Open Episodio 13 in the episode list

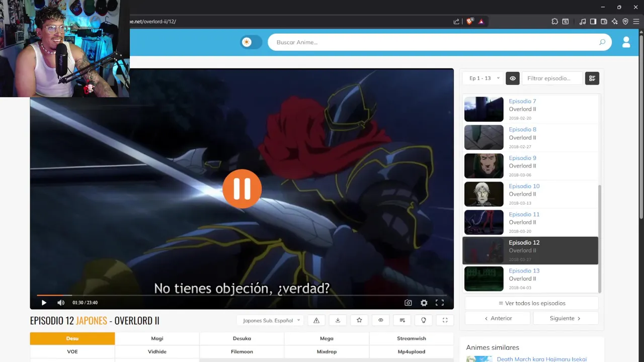click(530, 279)
